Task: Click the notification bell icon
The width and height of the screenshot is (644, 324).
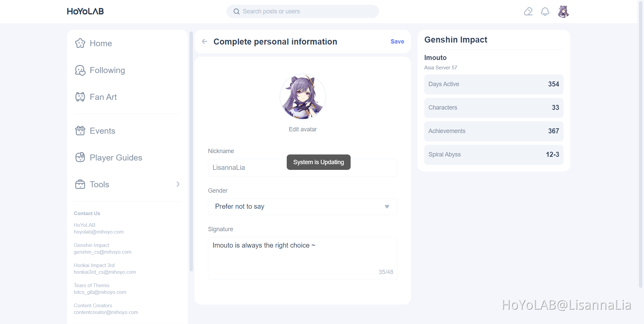Action: tap(545, 12)
